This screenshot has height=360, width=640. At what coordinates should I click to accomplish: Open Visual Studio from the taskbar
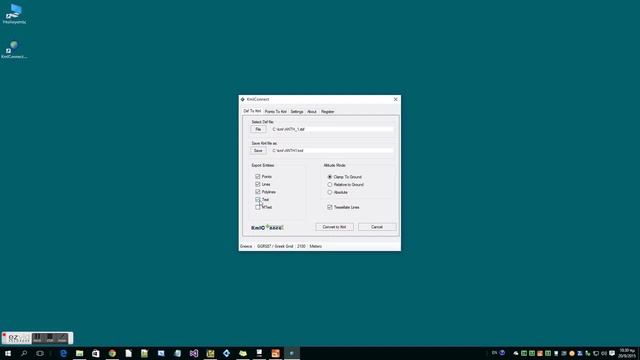(194, 353)
